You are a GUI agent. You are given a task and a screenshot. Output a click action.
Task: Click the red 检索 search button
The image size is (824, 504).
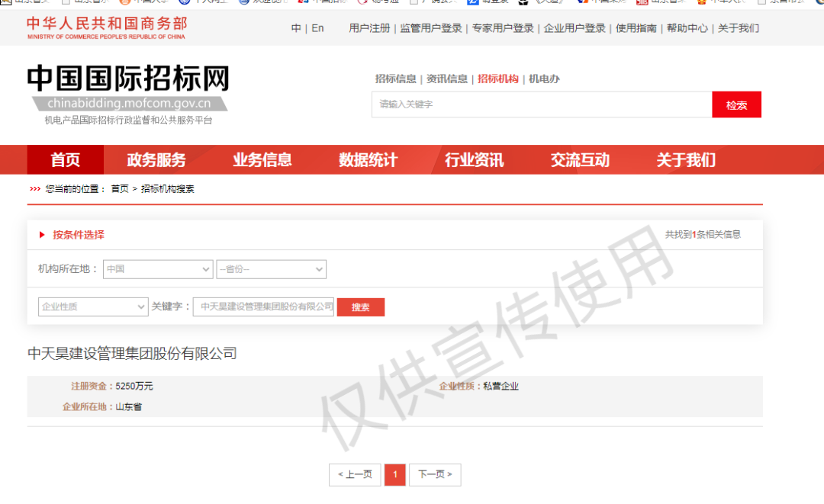click(x=736, y=104)
